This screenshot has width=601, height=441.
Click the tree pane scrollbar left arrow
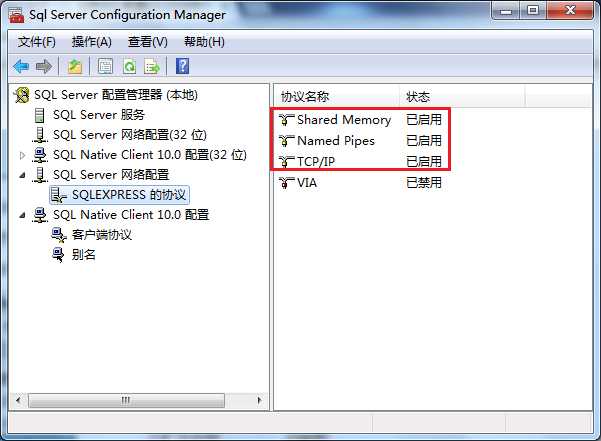pos(18,400)
